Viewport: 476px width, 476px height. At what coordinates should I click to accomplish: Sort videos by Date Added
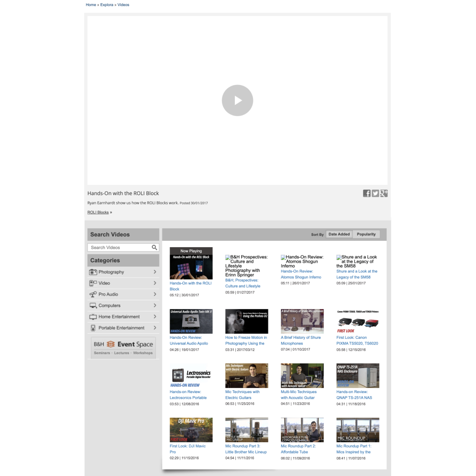coord(339,234)
